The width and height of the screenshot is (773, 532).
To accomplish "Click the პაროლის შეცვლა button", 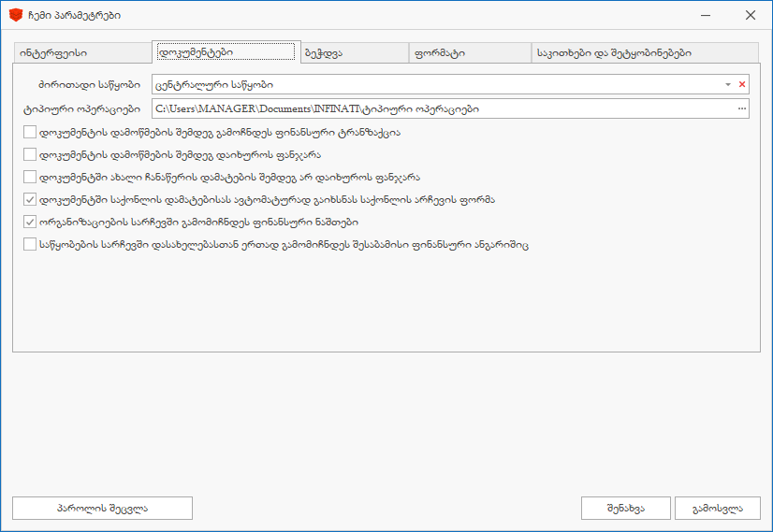I will tap(102, 508).
